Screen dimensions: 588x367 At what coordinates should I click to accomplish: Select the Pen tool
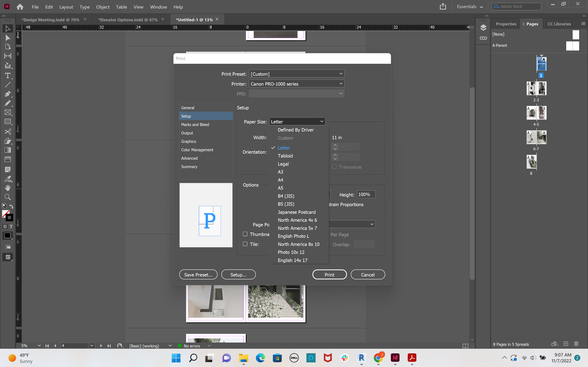click(x=8, y=94)
